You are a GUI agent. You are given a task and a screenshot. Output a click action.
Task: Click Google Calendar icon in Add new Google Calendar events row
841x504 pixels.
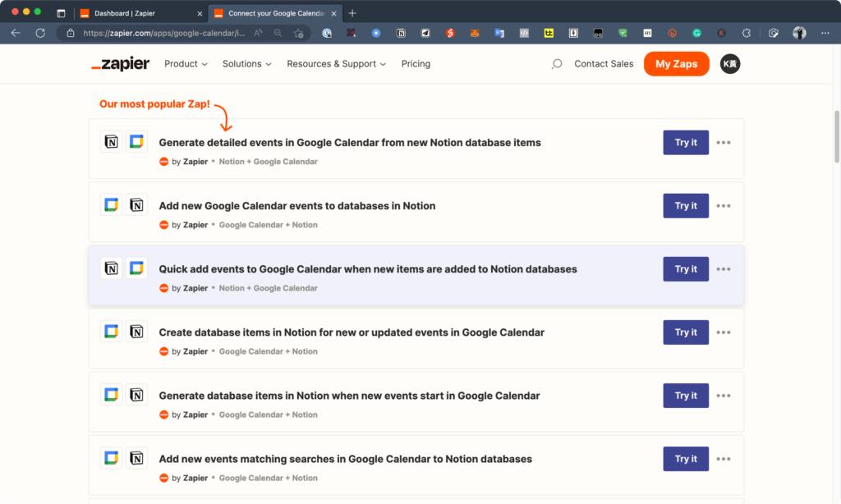[111, 205]
